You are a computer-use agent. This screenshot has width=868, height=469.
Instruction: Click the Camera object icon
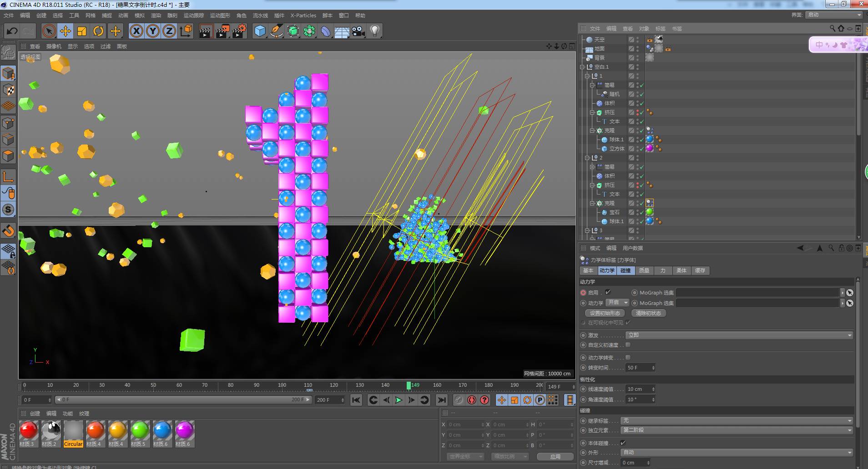tap(358, 31)
